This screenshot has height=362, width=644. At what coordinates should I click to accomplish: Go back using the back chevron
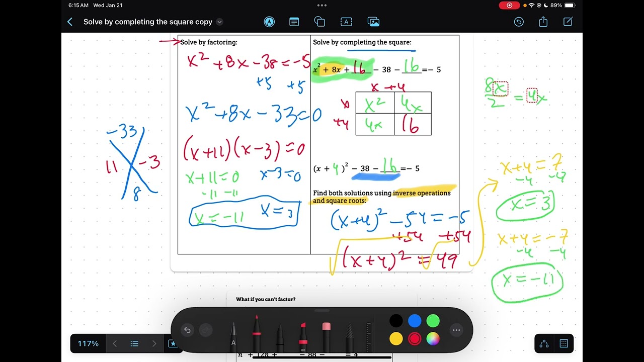(x=70, y=22)
